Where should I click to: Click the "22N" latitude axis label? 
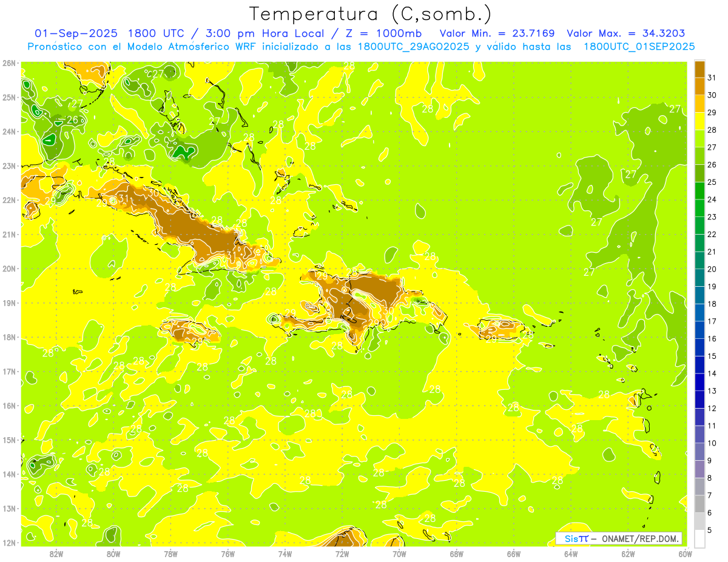coord(9,200)
